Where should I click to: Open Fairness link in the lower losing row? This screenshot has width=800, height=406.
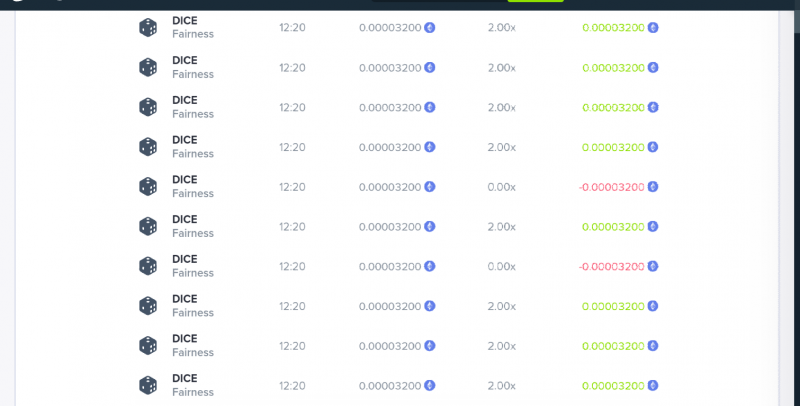click(x=193, y=273)
